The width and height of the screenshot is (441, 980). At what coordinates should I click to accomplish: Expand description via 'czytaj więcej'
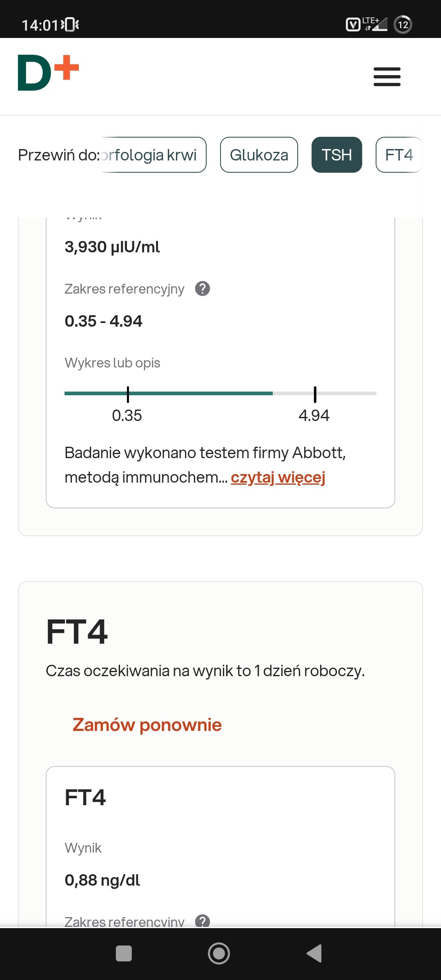[278, 477]
